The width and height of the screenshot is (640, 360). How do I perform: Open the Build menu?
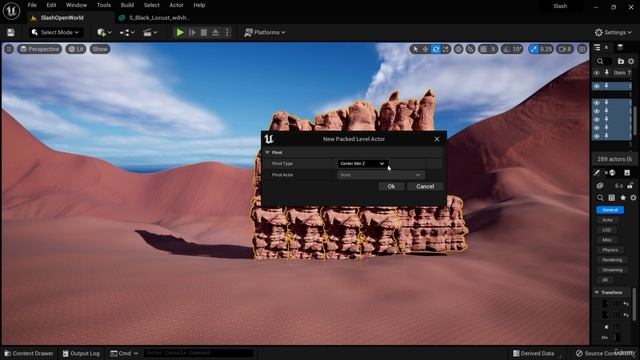tap(127, 5)
